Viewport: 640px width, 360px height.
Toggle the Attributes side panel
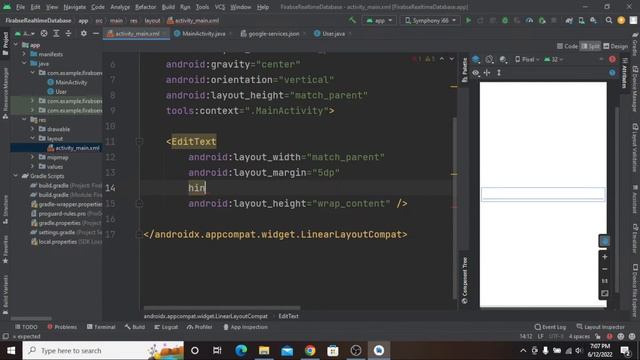[x=624, y=72]
